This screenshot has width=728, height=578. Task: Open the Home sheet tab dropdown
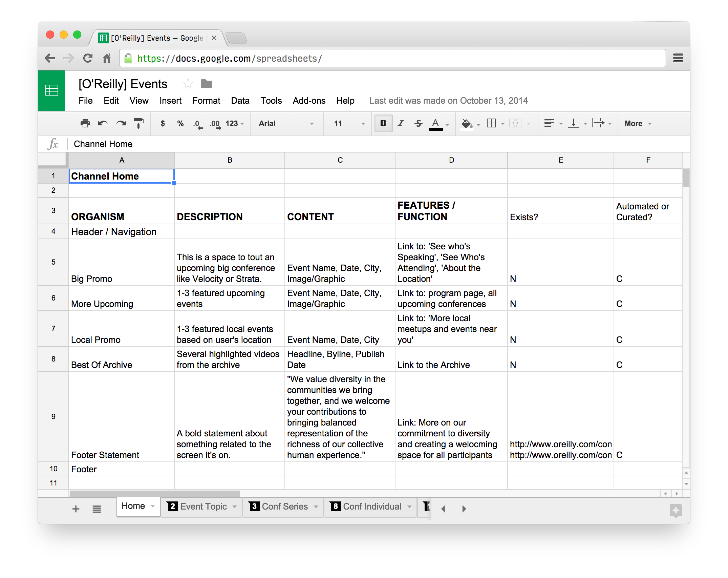(x=153, y=506)
